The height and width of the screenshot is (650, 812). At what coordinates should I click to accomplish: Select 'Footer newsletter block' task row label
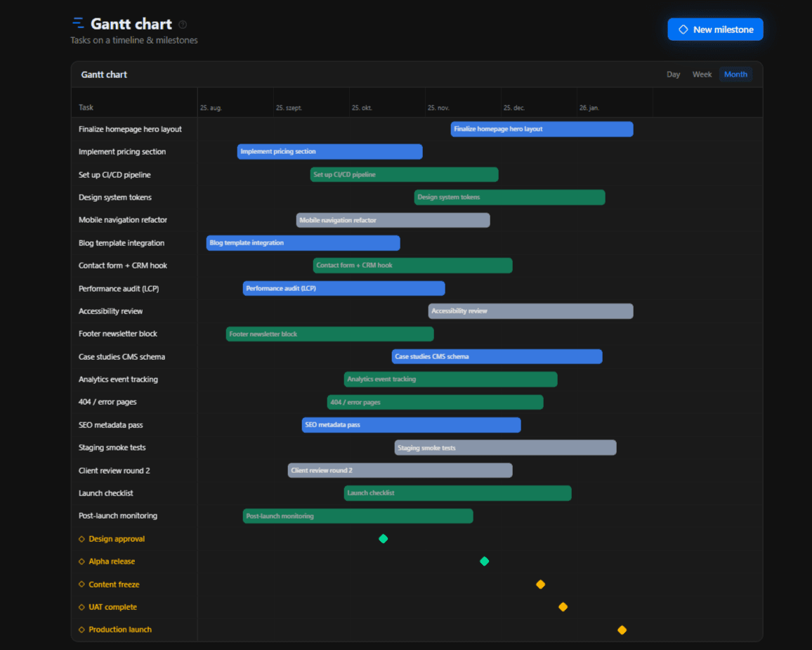(117, 334)
